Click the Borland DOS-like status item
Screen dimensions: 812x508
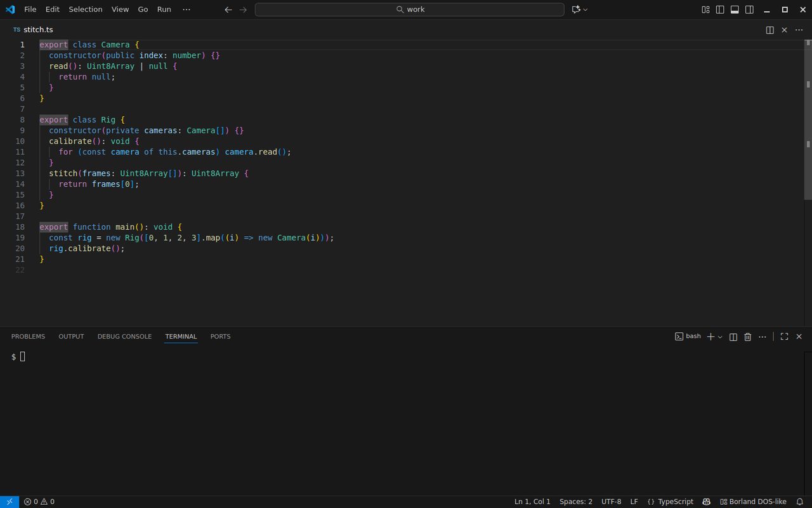click(x=753, y=502)
